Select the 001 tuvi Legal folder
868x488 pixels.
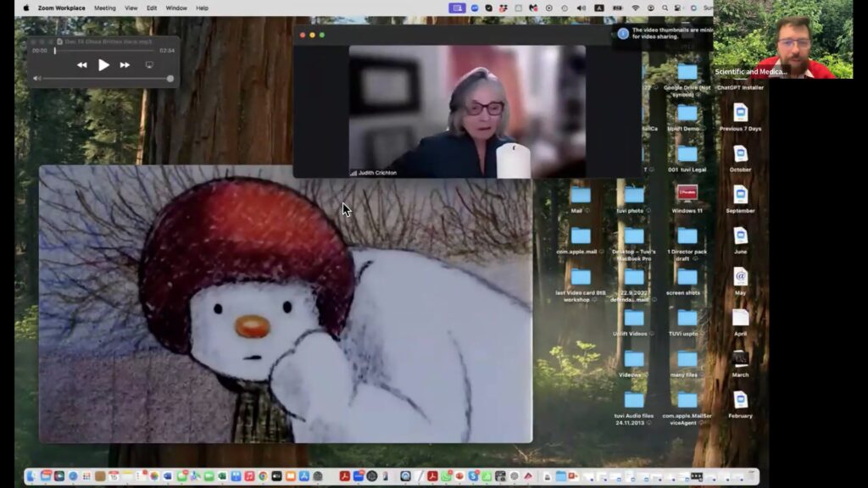click(687, 158)
